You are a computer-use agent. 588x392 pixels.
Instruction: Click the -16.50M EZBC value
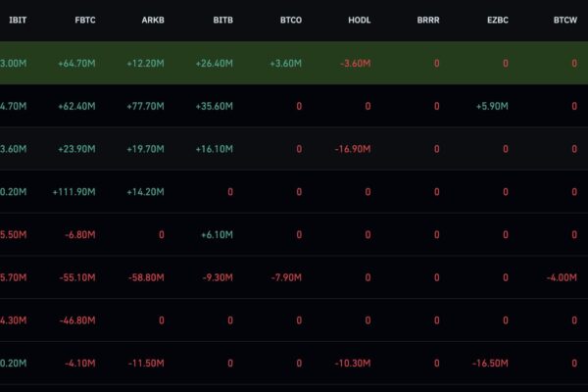point(490,364)
